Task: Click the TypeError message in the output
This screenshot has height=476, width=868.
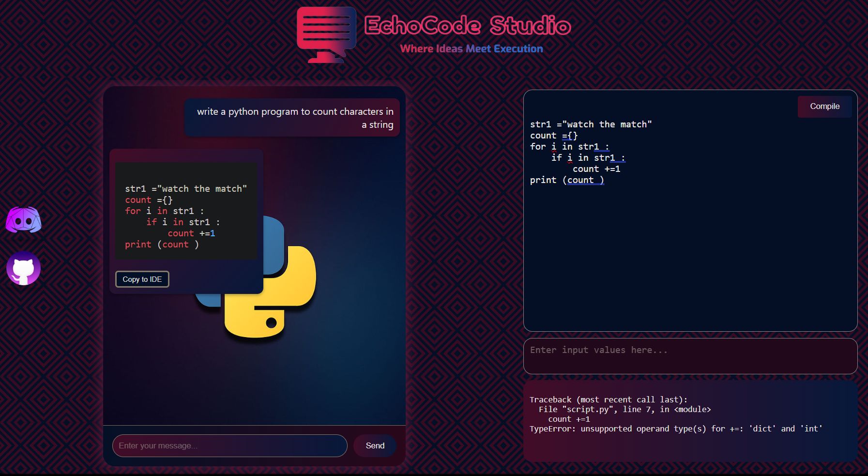Action: [x=676, y=429]
